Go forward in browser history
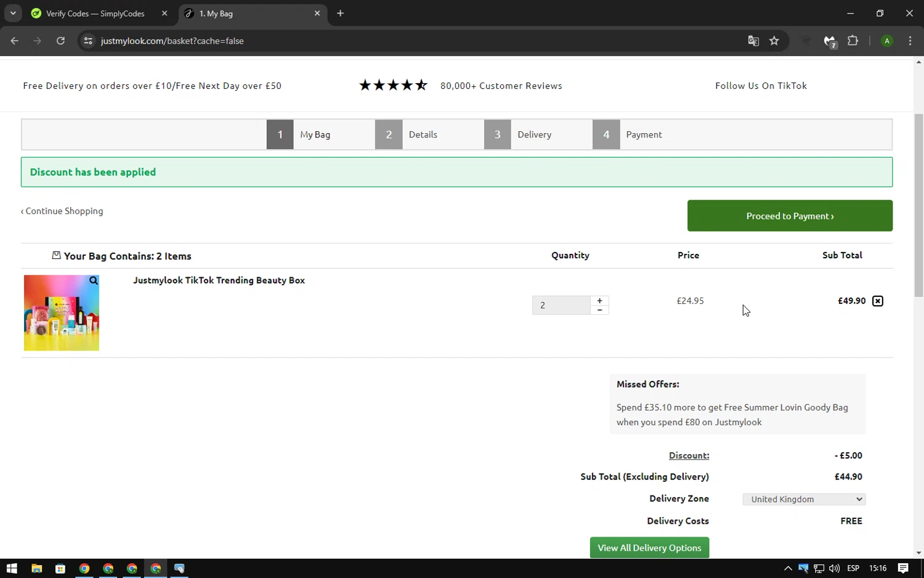924x578 pixels. click(x=38, y=41)
